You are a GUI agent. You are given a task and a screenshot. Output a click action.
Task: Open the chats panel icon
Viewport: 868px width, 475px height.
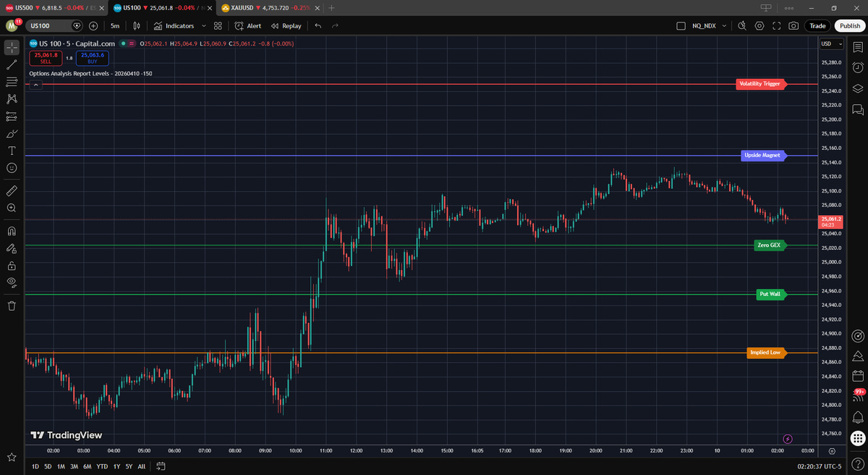pyautogui.click(x=858, y=109)
